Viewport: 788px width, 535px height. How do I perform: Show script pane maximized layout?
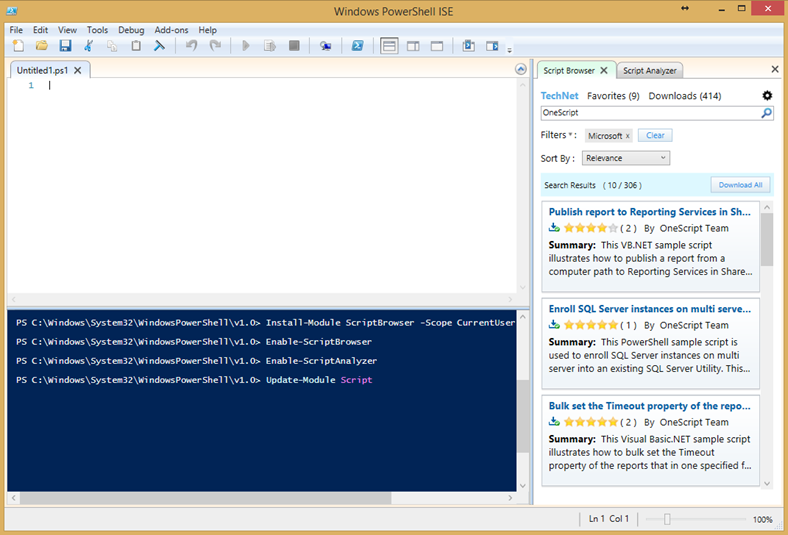(x=437, y=46)
